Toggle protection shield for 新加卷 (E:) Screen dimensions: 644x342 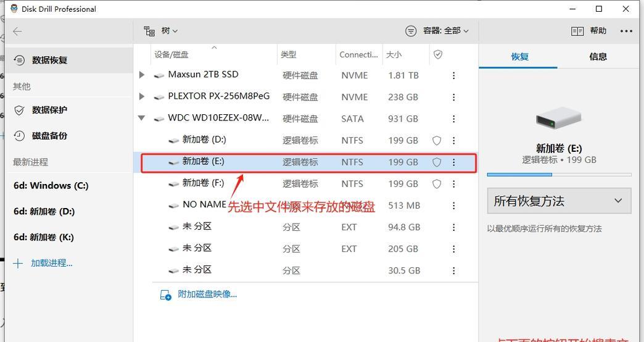(437, 162)
